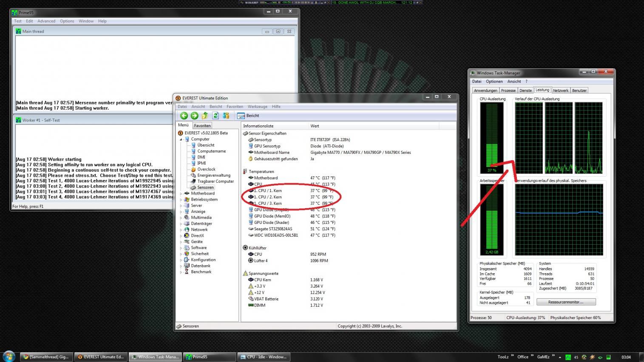
Task: Expand the Betriebssystem tree node
Action: [x=181, y=199]
